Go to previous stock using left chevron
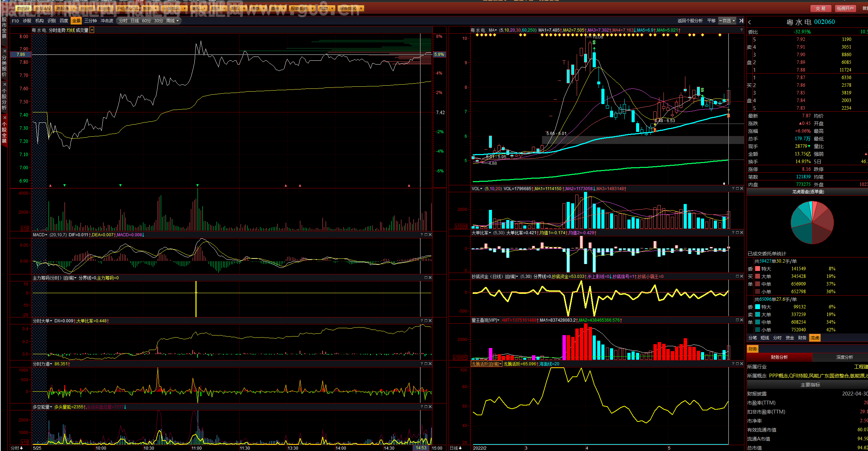The width and height of the screenshot is (868, 451). click(750, 22)
